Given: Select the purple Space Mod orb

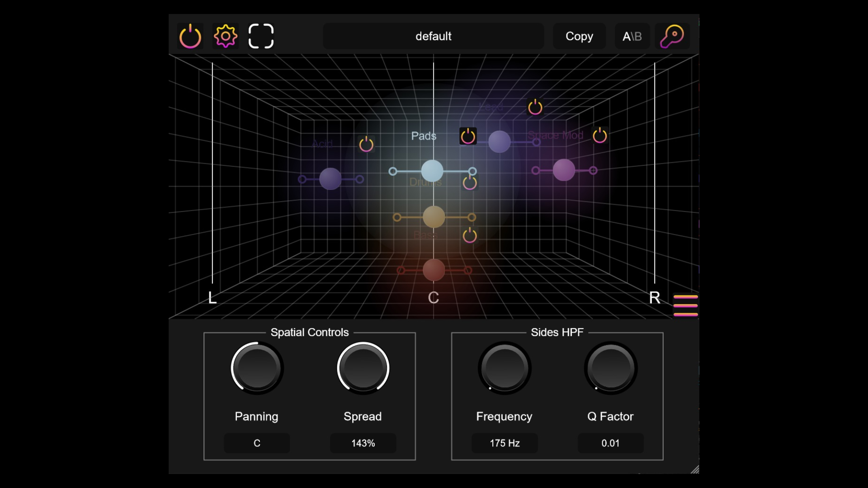Looking at the screenshot, I should click(563, 170).
